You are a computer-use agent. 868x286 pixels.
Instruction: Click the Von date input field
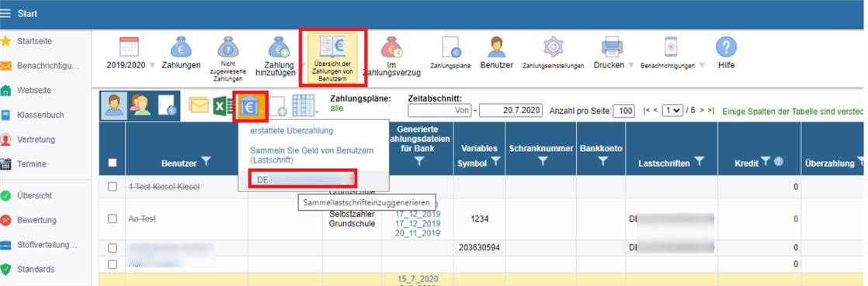(440, 110)
